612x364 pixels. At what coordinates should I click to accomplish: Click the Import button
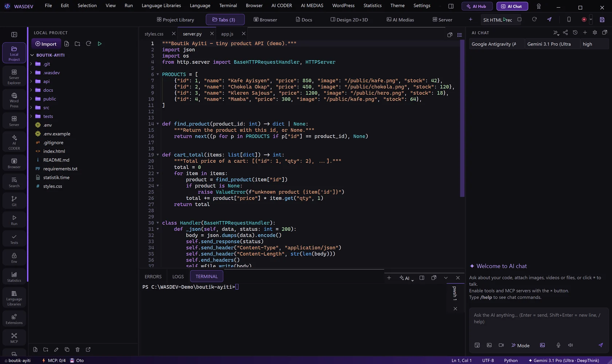(x=46, y=44)
